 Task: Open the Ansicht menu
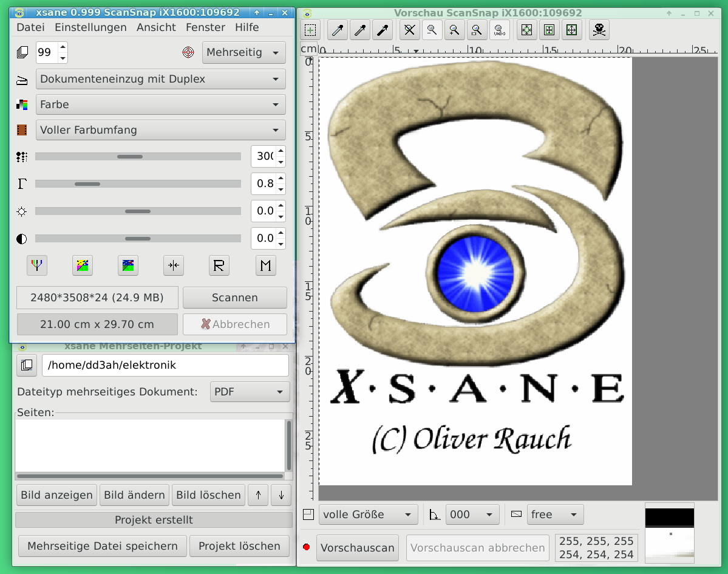point(156,27)
